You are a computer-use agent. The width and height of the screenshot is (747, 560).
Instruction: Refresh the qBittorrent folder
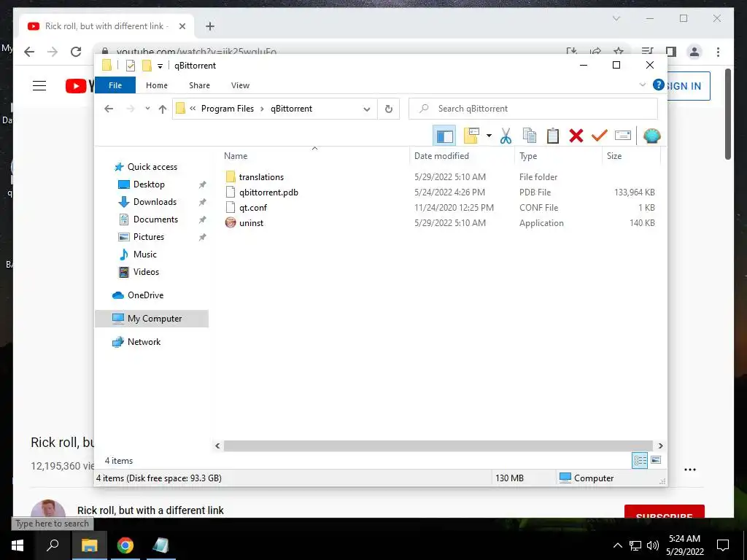click(x=389, y=109)
